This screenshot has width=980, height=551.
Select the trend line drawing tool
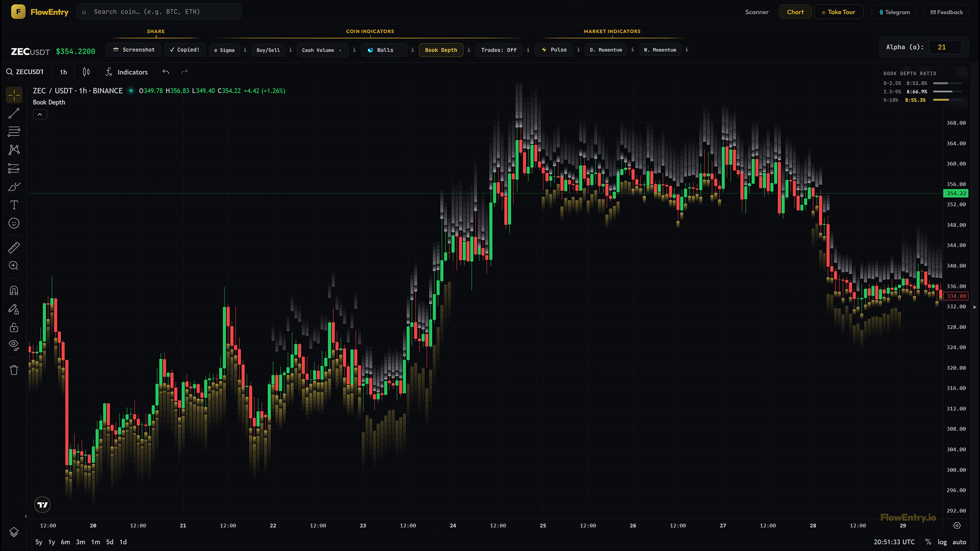(14, 113)
